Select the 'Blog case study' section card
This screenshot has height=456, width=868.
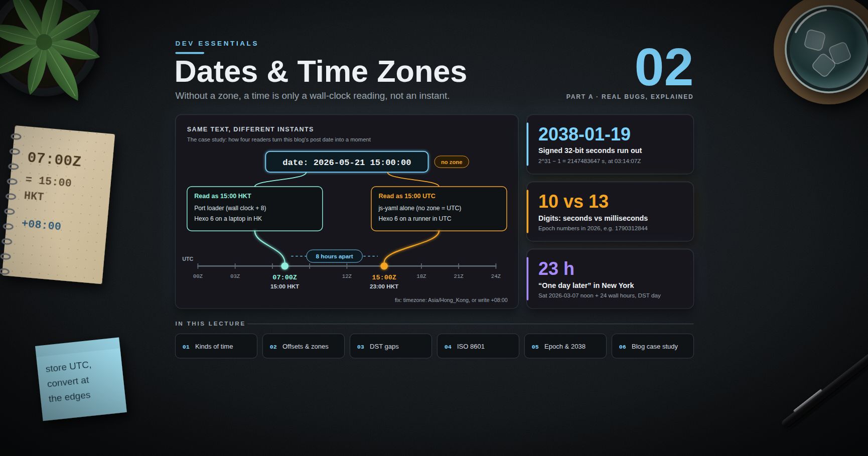pos(653,346)
